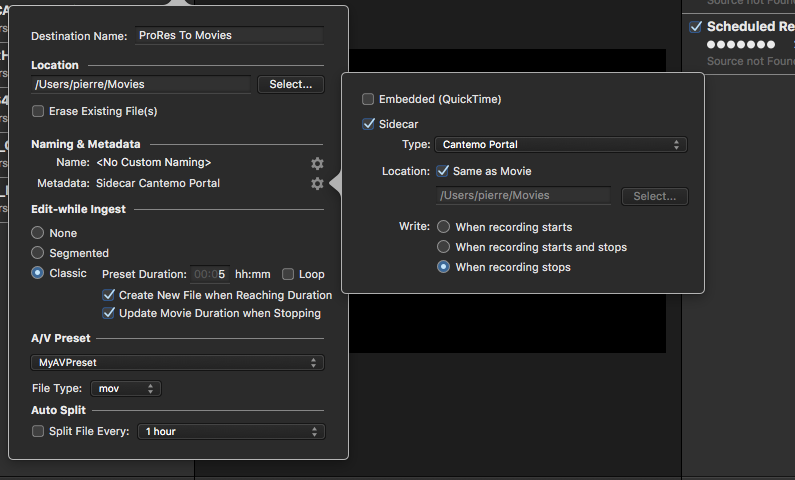
Task: Open the File Type mov dropdown
Action: click(126, 388)
